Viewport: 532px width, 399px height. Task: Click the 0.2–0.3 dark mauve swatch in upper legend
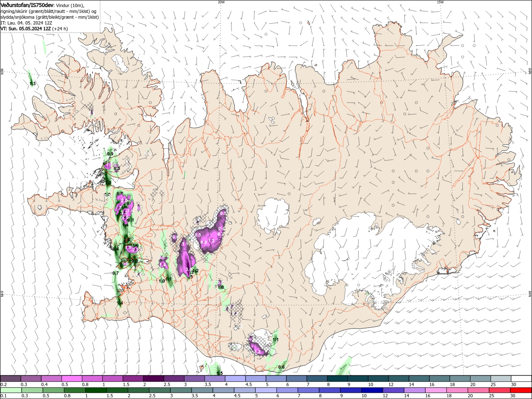(11, 379)
